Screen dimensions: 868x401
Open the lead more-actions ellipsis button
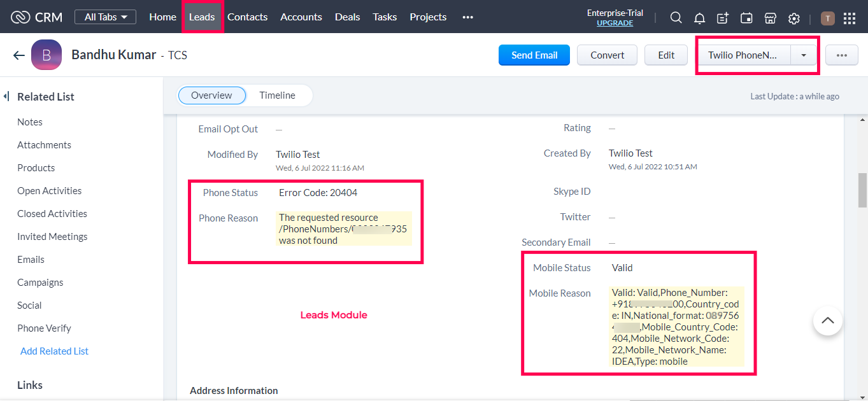click(x=842, y=55)
